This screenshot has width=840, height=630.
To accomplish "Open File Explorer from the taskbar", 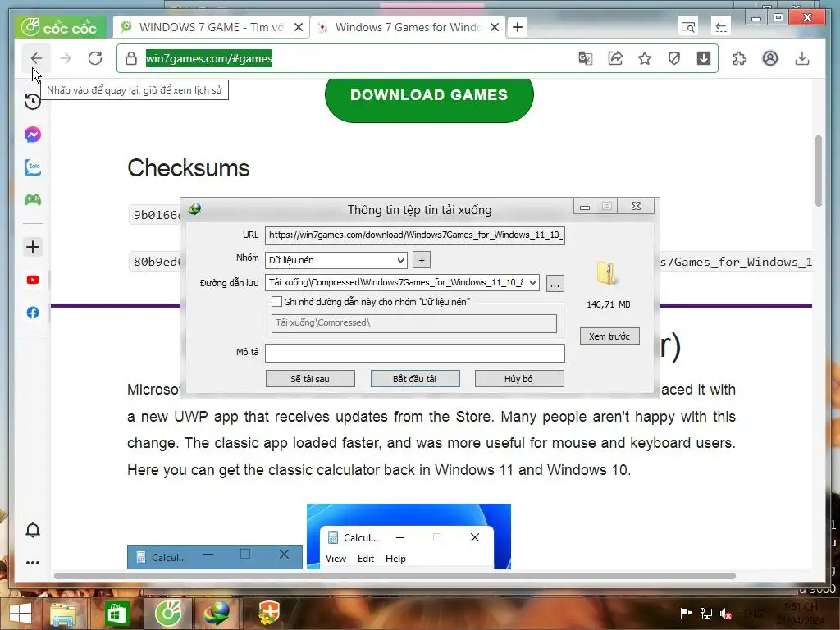I will click(x=63, y=614).
